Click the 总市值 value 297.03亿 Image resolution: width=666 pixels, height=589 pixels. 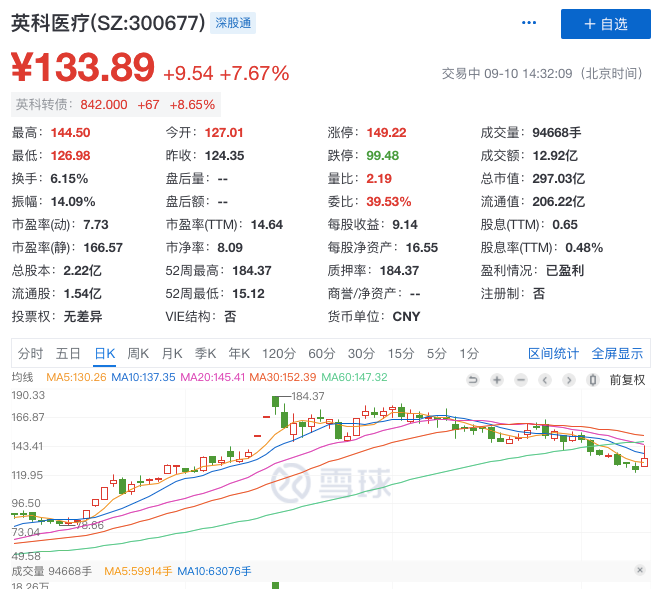(559, 178)
